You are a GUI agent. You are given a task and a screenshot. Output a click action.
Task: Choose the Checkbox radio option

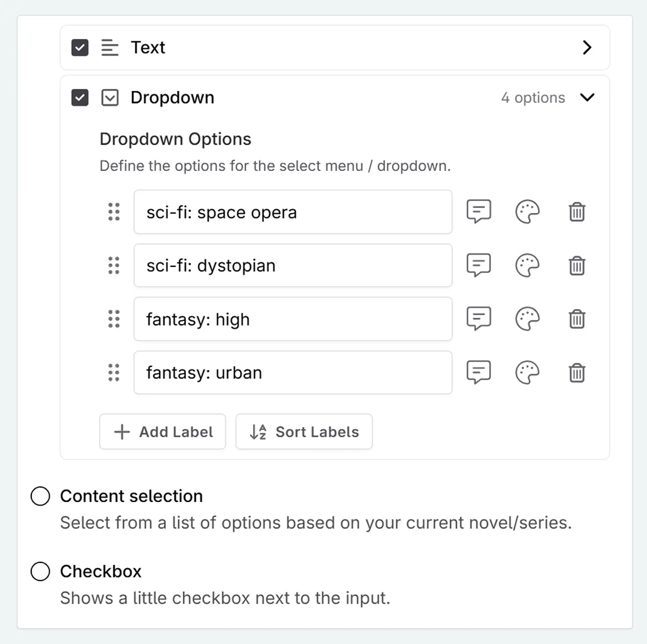click(x=40, y=572)
